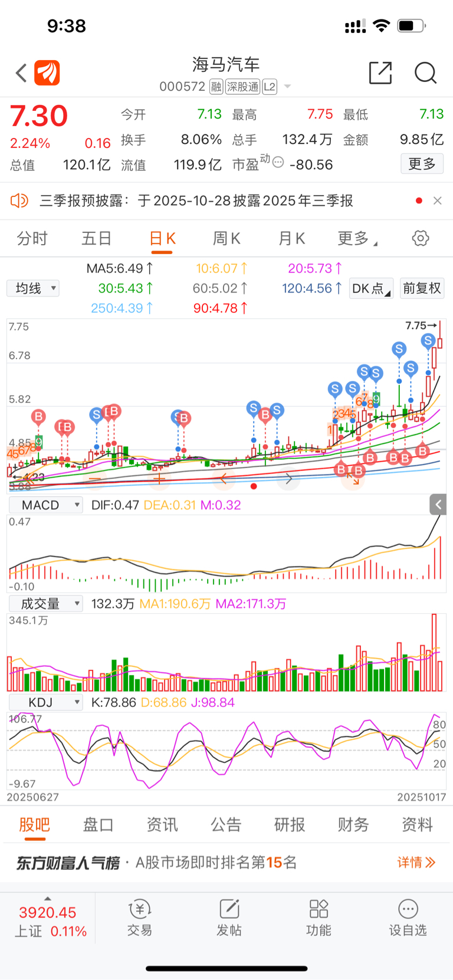Tap the 三季报预披露 announcement text
The height and width of the screenshot is (980, 453).
pyautogui.click(x=196, y=200)
